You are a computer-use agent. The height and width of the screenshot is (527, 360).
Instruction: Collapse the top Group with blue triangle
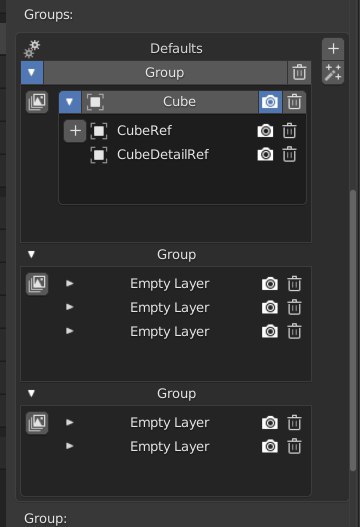tap(32, 73)
